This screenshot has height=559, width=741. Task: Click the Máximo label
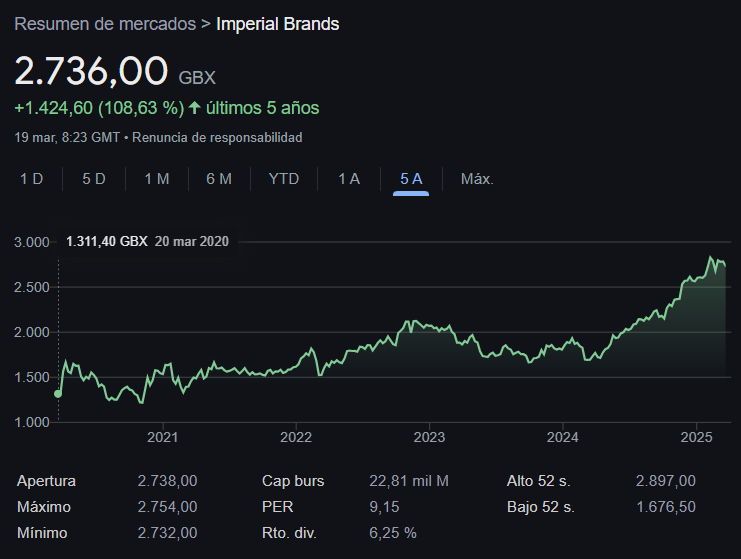click(x=44, y=507)
